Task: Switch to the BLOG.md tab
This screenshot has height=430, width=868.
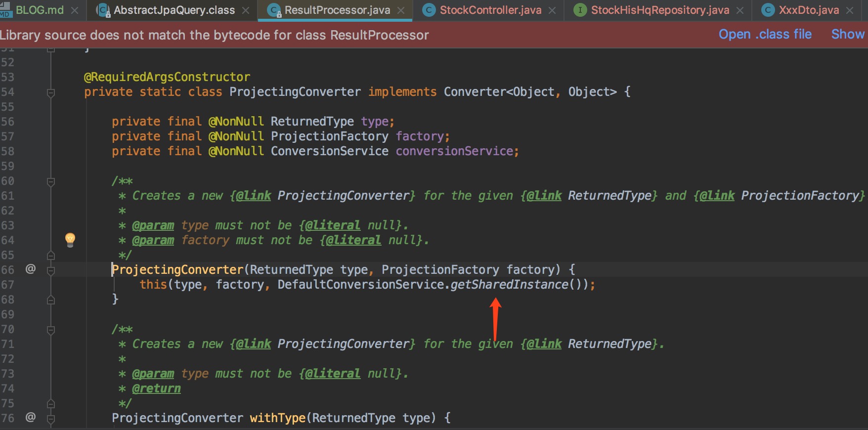Action: coord(40,10)
